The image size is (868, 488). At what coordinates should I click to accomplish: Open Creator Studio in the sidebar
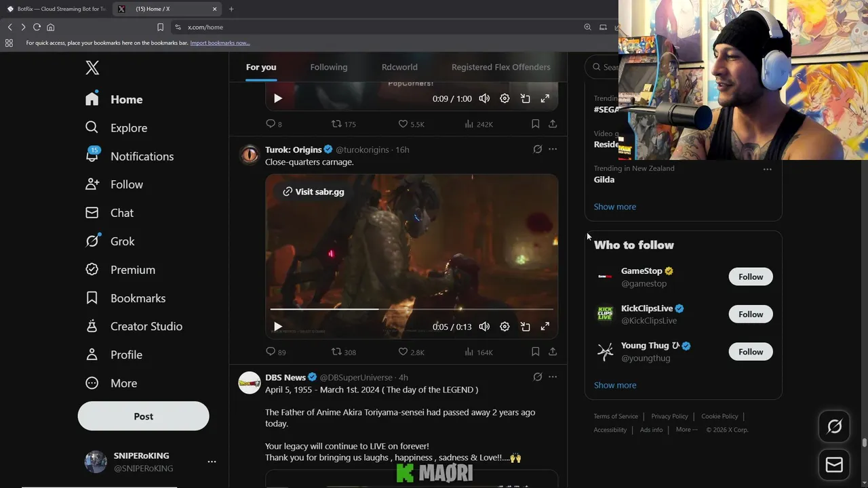click(134, 327)
